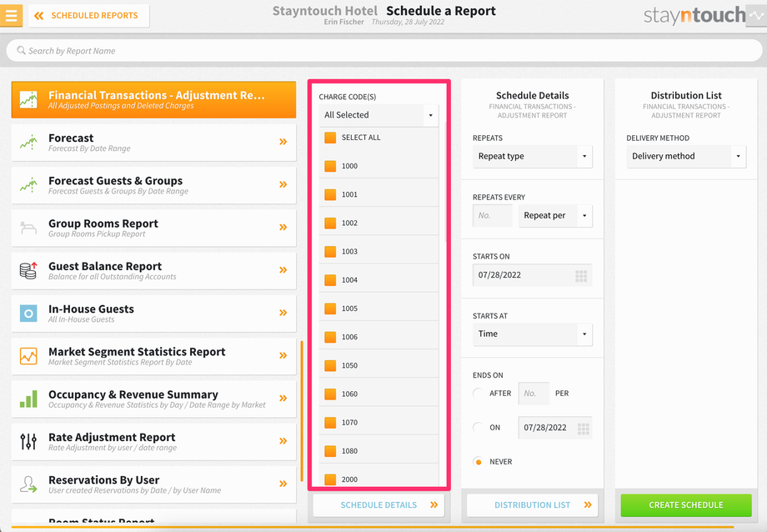767x532 pixels.
Task: Open the Starts At Time dropdown
Action: point(532,334)
